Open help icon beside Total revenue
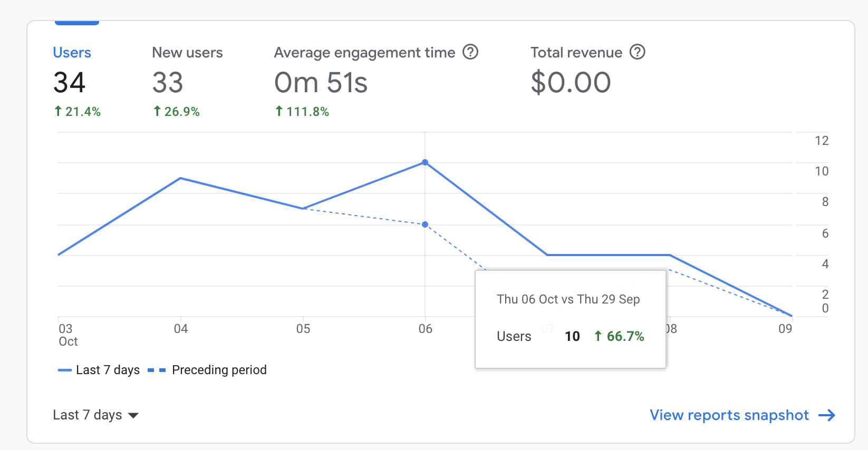 pos(638,52)
